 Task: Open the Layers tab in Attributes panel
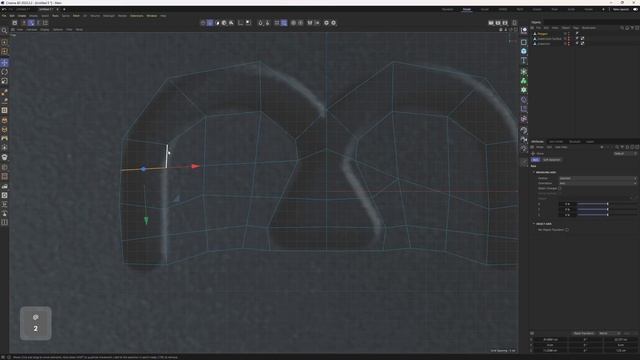click(590, 142)
